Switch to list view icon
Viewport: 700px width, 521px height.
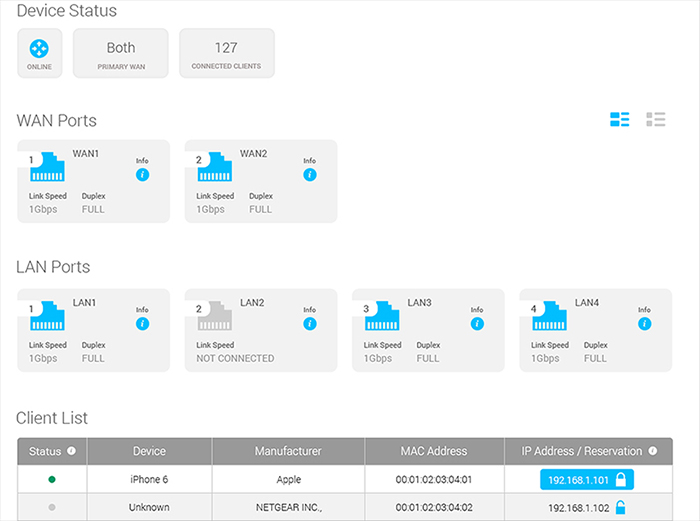tap(656, 119)
